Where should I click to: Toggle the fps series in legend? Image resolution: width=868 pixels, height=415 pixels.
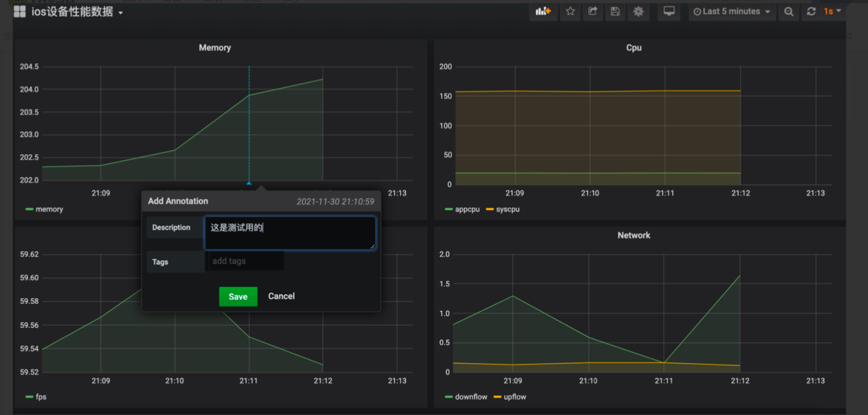pyautogui.click(x=41, y=397)
